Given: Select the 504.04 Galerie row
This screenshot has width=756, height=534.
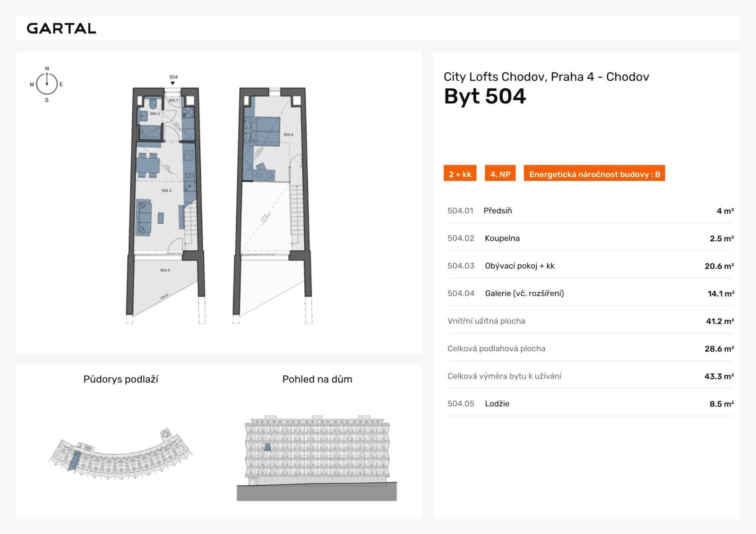Looking at the screenshot, I should pos(590,293).
